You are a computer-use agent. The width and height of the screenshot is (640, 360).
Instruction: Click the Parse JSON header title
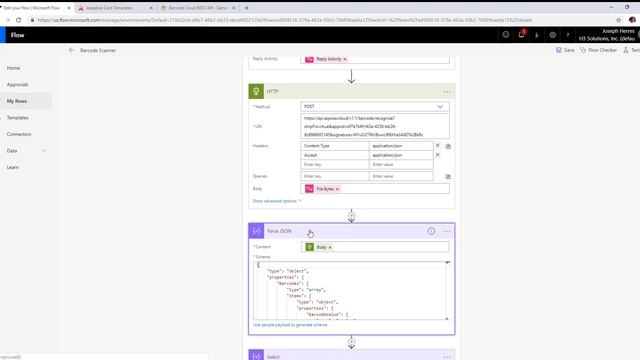[279, 231]
